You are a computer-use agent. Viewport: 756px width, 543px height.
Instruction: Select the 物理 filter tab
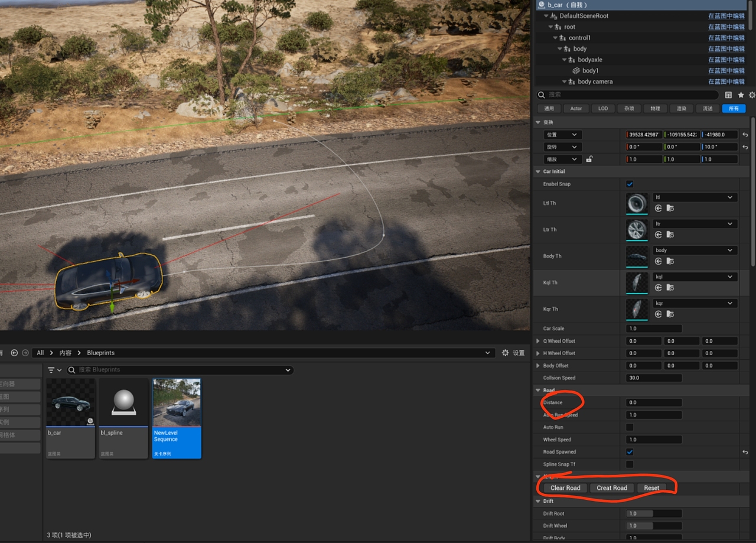click(656, 109)
